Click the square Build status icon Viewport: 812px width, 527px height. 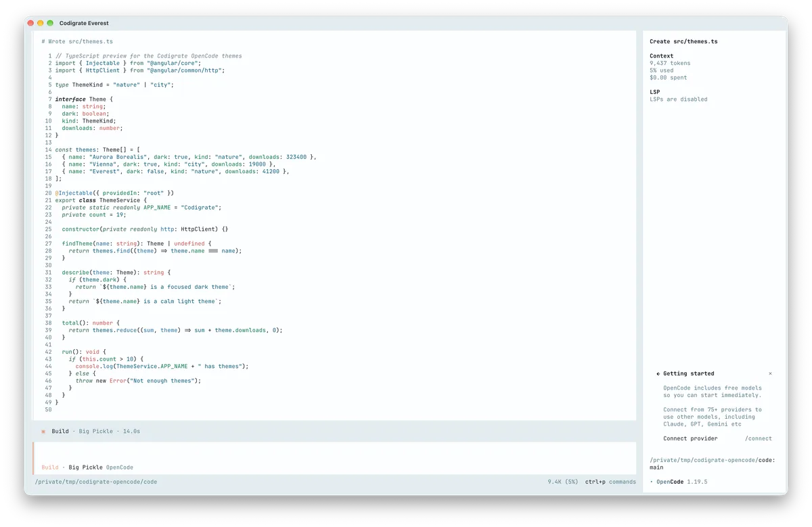point(43,431)
